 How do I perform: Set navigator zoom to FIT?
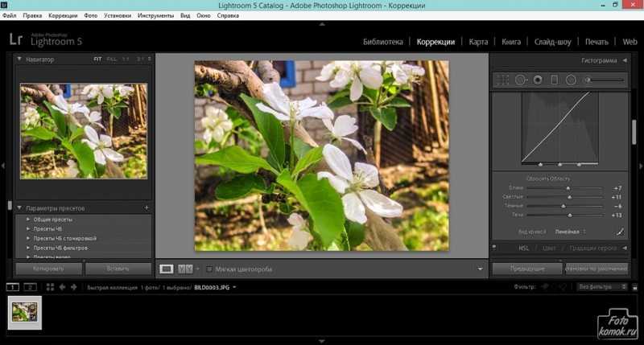pyautogui.click(x=97, y=60)
